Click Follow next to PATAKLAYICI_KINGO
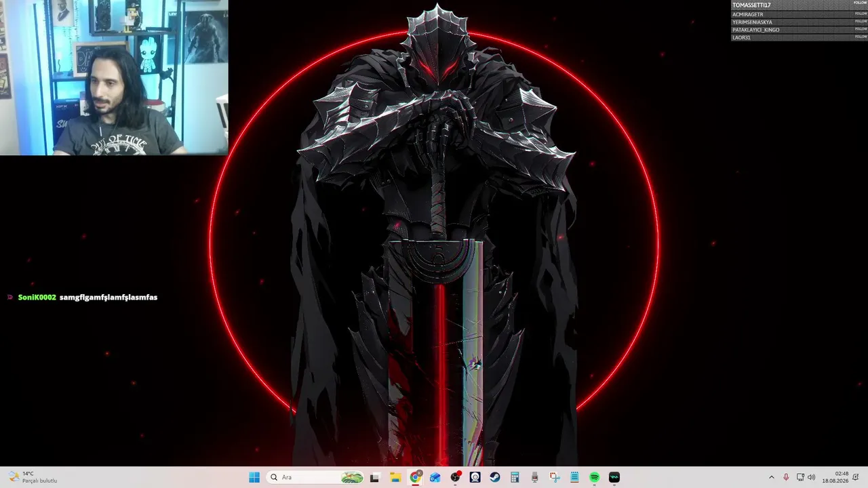This screenshot has width=868, height=488. 861,29
